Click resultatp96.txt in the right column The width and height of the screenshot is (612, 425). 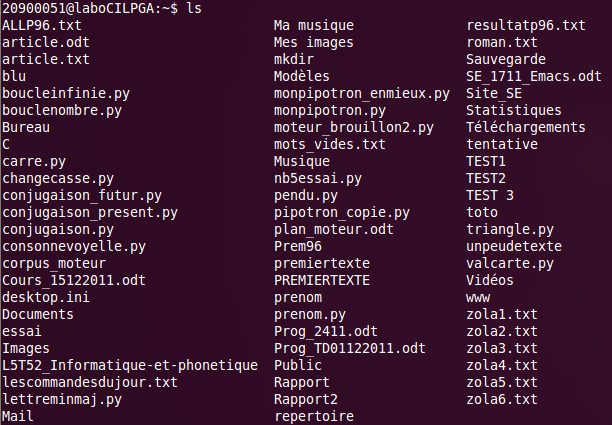tap(526, 25)
